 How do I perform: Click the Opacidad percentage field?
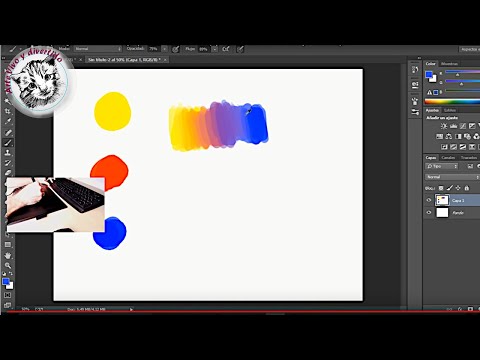[153, 49]
